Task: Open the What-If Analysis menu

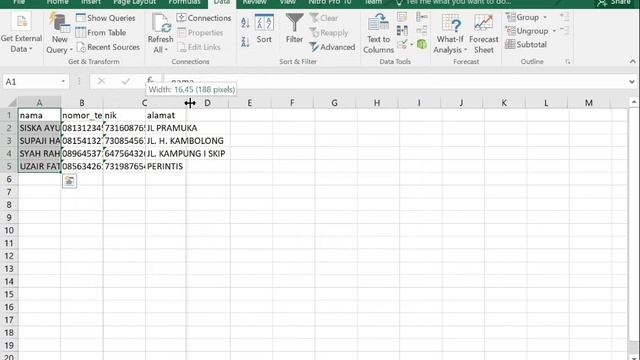Action: coord(450,33)
